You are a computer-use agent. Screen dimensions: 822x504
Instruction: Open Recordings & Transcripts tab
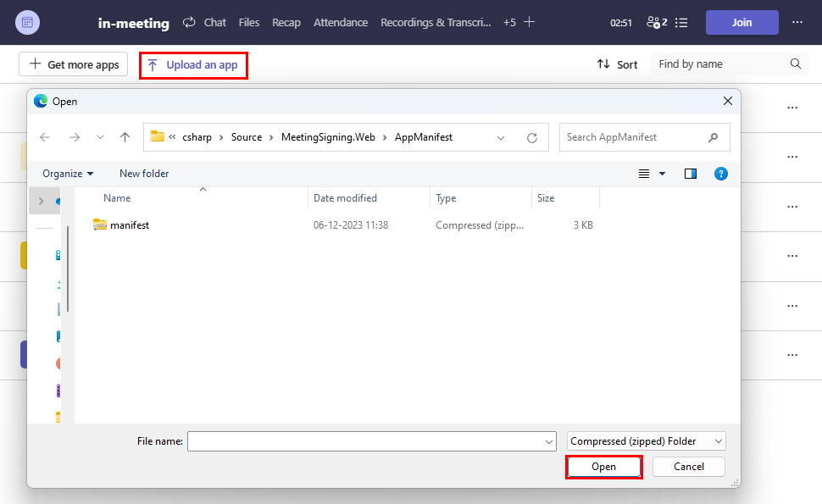436,23
